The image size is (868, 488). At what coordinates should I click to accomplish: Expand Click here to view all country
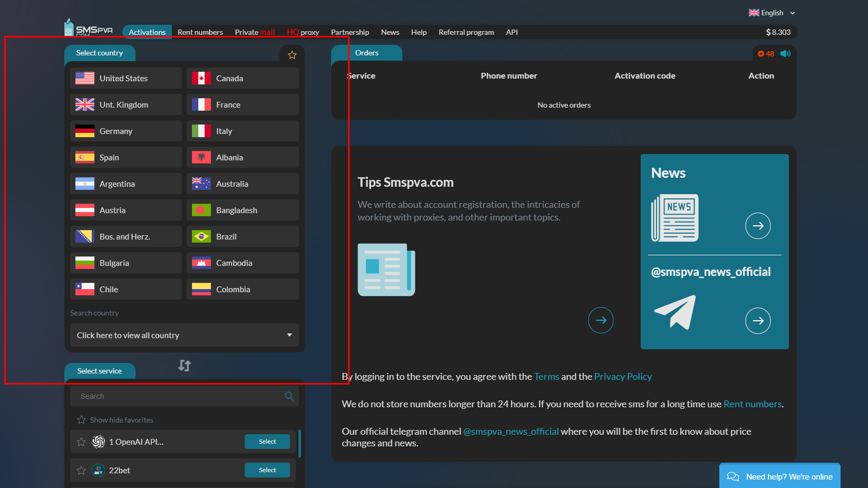click(185, 336)
